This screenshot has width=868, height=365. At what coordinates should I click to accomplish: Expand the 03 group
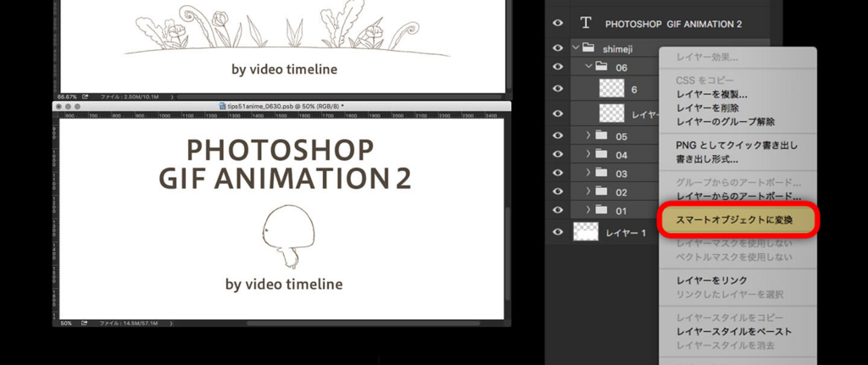pyautogui.click(x=588, y=173)
